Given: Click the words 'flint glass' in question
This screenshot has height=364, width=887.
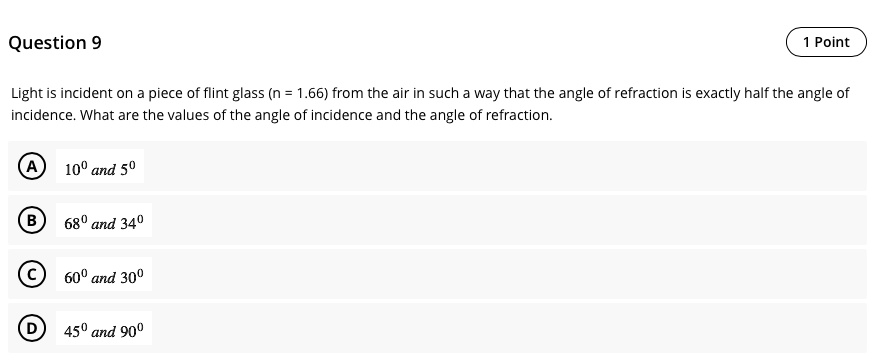Looking at the screenshot, I should tap(234, 93).
